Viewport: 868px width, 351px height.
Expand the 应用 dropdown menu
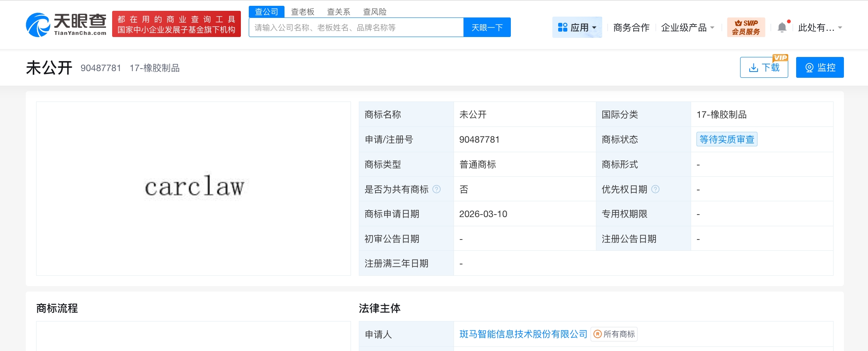pos(594,28)
